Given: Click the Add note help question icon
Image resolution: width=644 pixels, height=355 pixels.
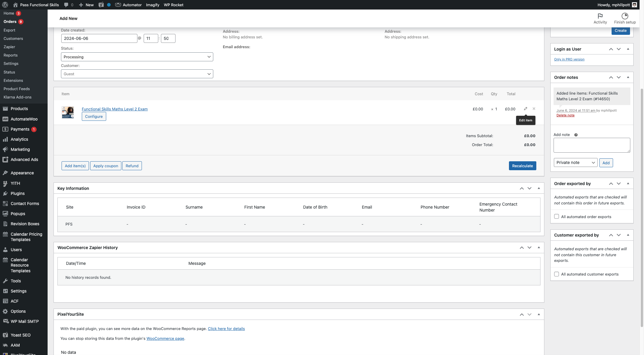Looking at the screenshot, I should 576,135.
